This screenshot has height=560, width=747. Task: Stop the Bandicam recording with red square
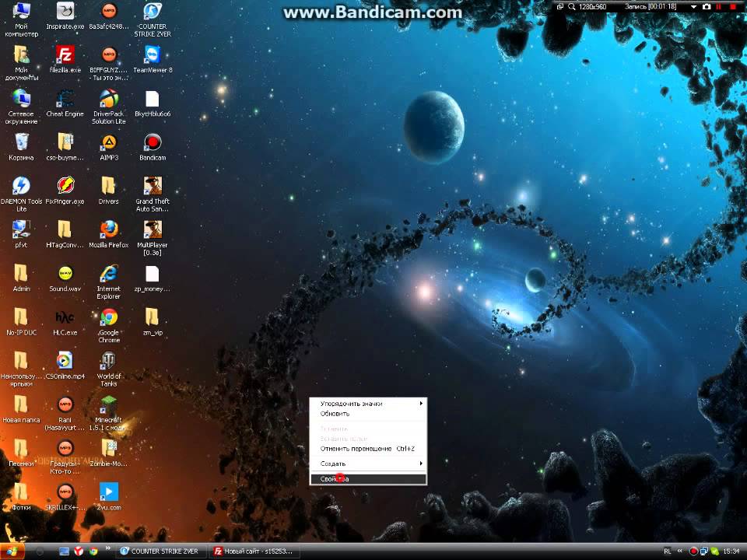(x=733, y=7)
